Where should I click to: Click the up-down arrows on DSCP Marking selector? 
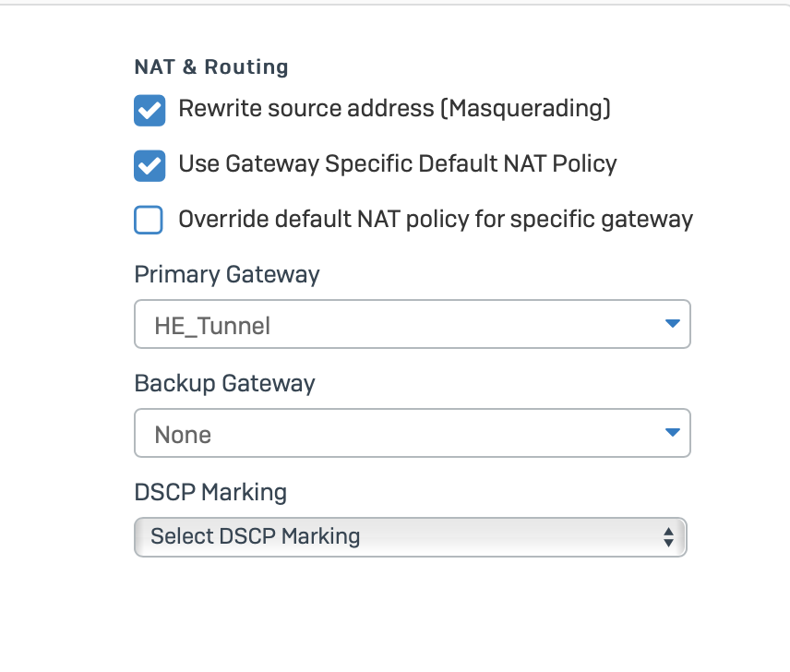668,537
